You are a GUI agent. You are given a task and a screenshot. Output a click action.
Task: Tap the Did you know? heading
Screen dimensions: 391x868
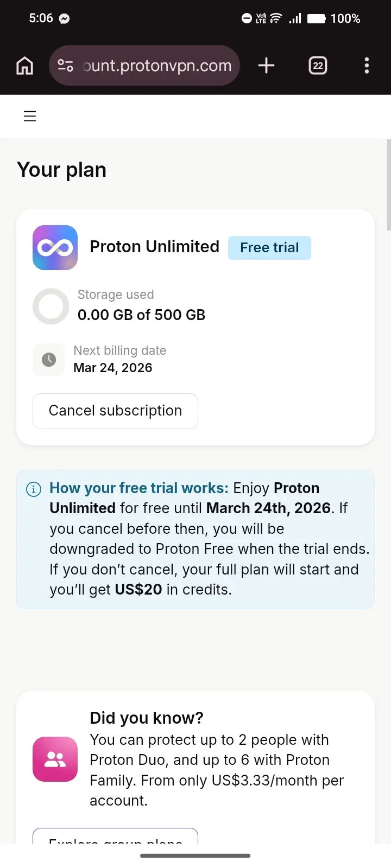(147, 718)
